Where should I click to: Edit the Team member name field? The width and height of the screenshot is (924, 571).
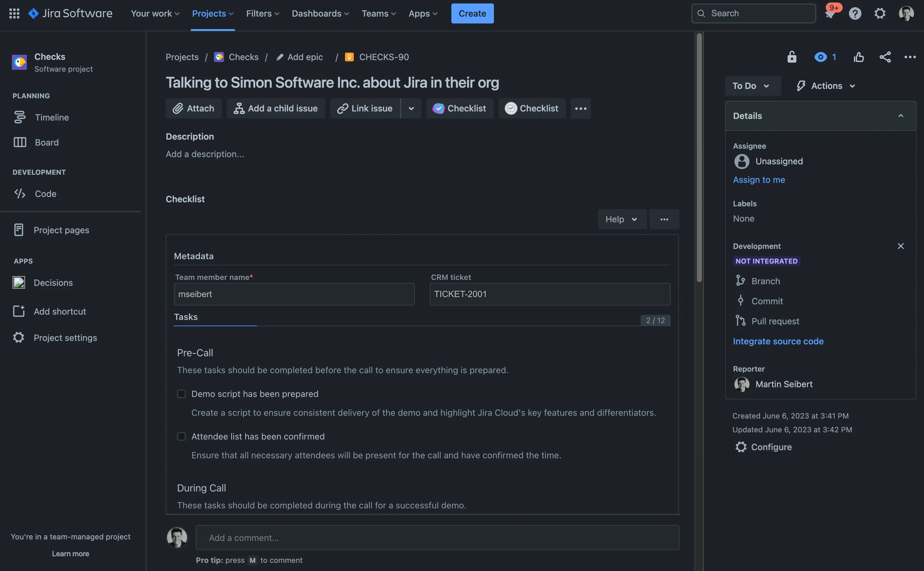click(x=294, y=294)
